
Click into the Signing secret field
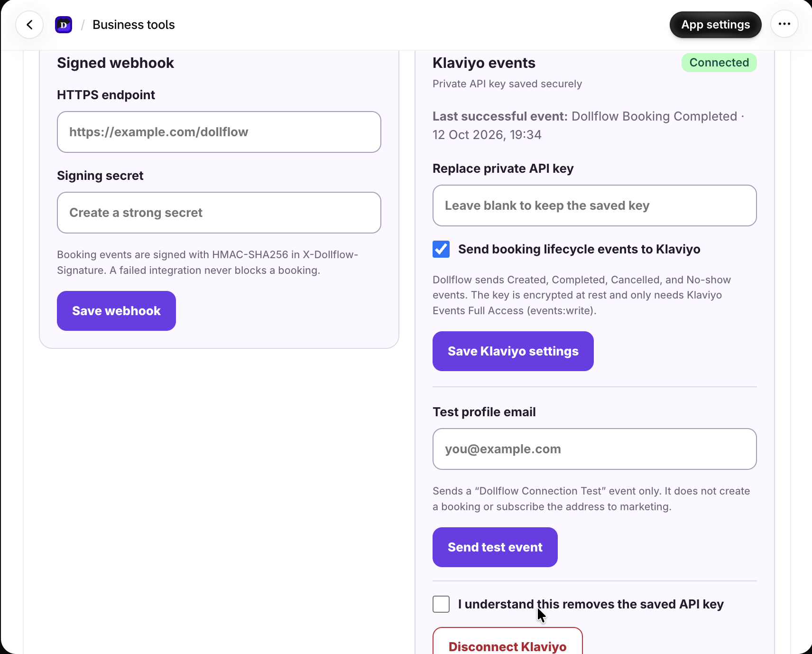click(x=219, y=213)
